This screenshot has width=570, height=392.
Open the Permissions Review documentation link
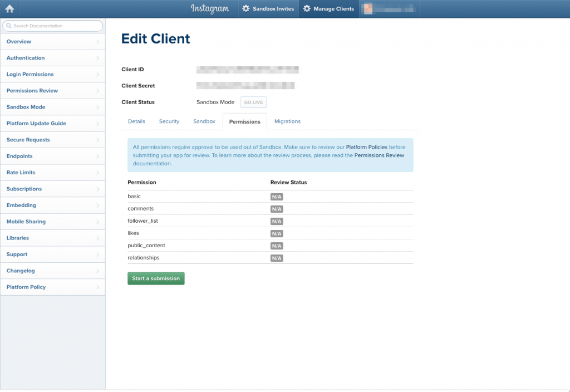click(x=379, y=156)
